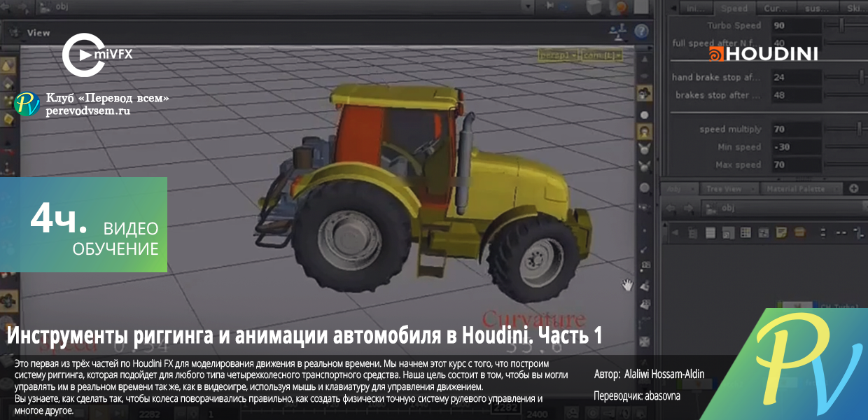Click the node info icon in network toolbar
This screenshot has width=868, height=420.
coord(763,232)
